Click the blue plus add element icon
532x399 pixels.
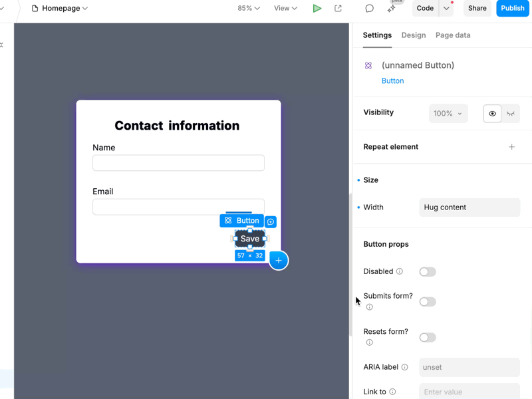[x=279, y=260]
